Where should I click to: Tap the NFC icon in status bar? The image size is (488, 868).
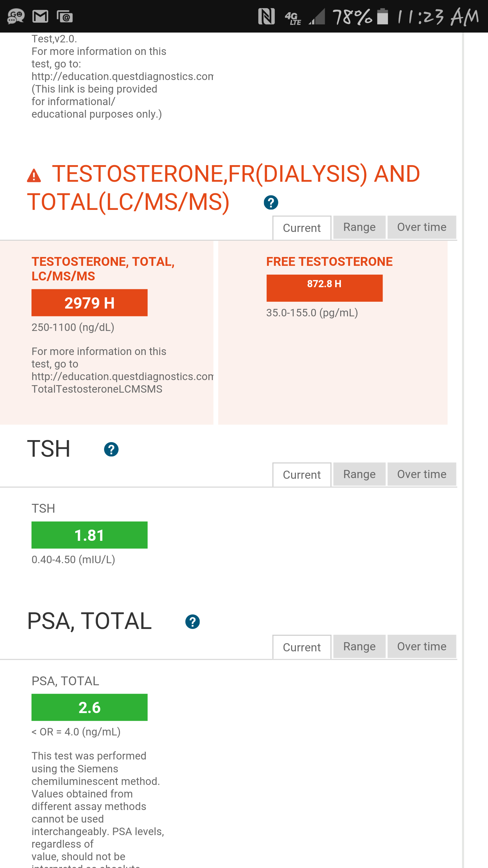click(266, 16)
